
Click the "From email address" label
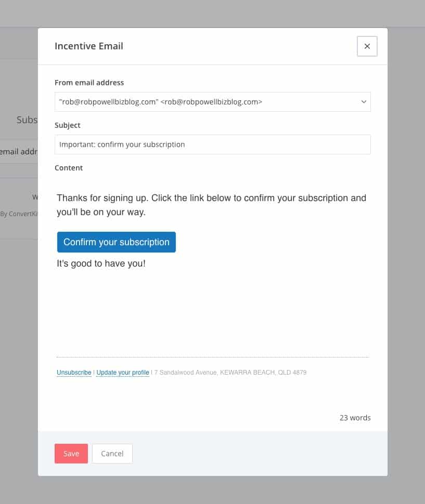click(x=89, y=83)
